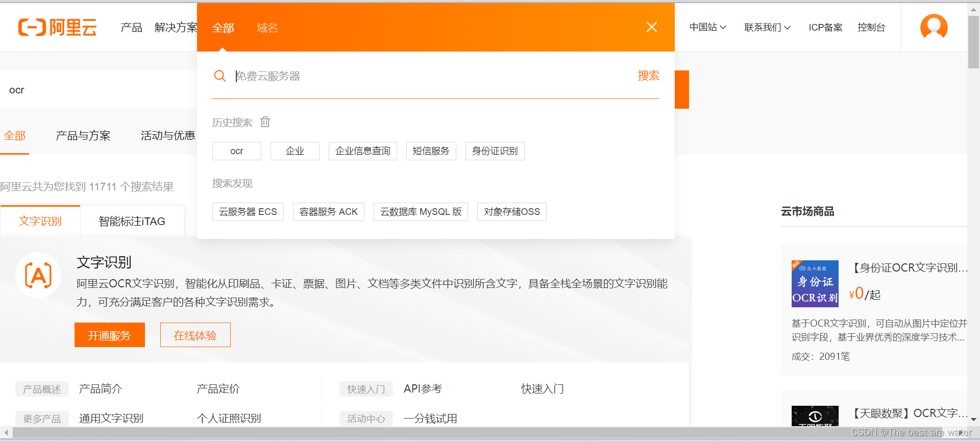Open 控制台 console link
The image size is (980, 441).
871,27
